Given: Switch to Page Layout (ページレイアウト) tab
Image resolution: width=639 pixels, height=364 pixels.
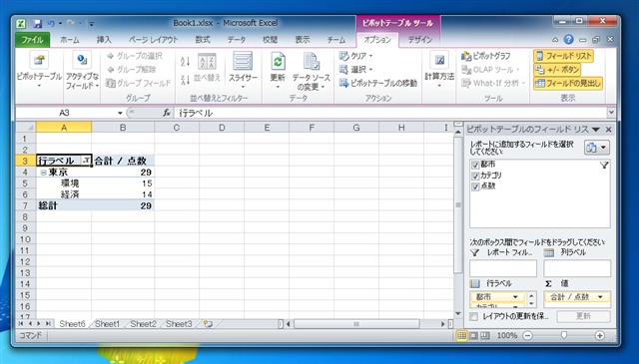Looking at the screenshot, I should (154, 40).
